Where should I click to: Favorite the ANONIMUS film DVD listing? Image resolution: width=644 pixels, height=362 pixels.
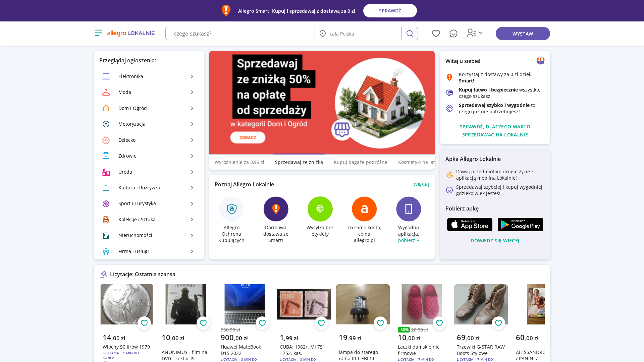[x=203, y=323]
